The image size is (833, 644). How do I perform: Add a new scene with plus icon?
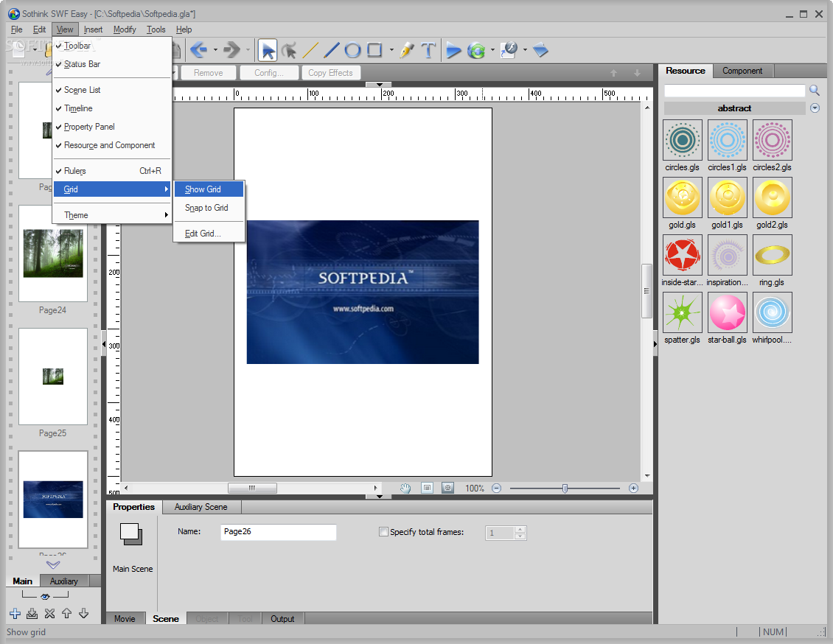point(15,614)
